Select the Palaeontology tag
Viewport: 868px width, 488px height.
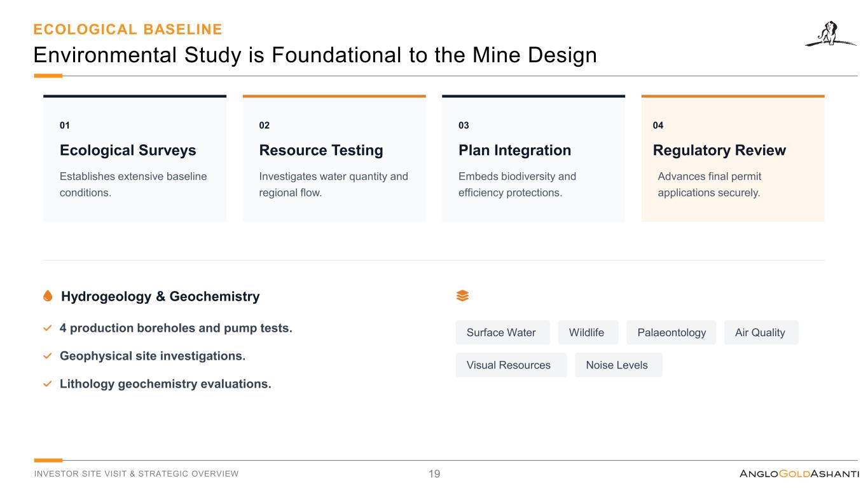pyautogui.click(x=671, y=332)
